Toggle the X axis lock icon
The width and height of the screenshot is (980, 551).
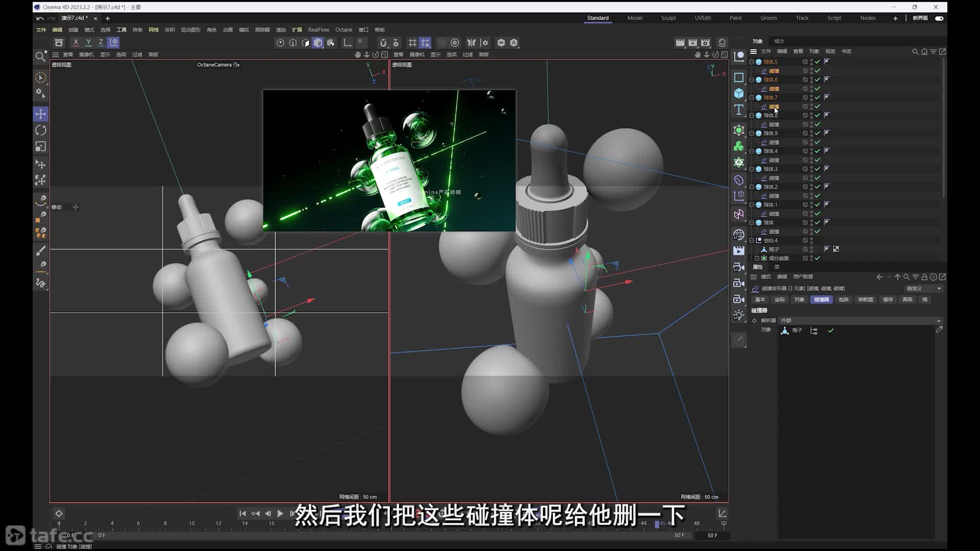[76, 42]
